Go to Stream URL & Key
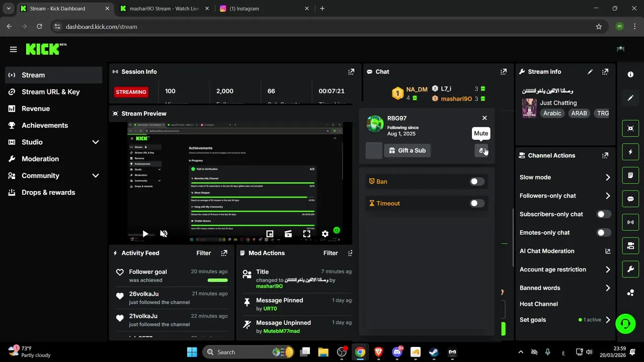This screenshot has height=362, width=644. (x=54, y=92)
